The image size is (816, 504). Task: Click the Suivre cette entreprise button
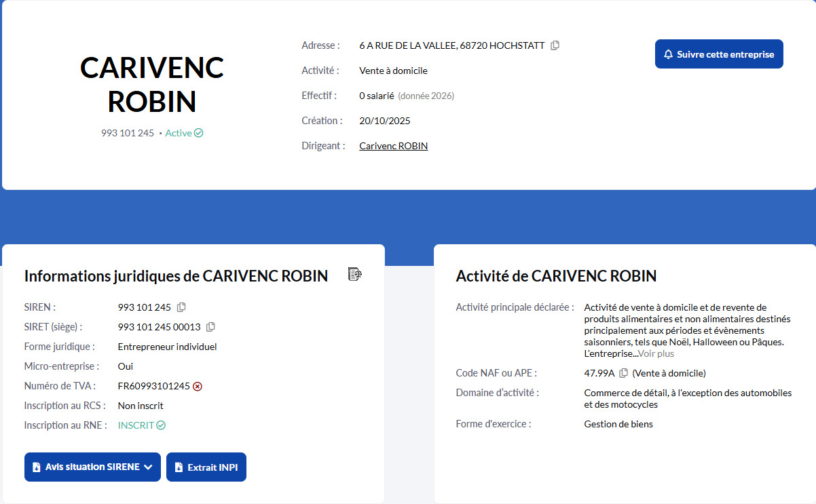point(718,54)
